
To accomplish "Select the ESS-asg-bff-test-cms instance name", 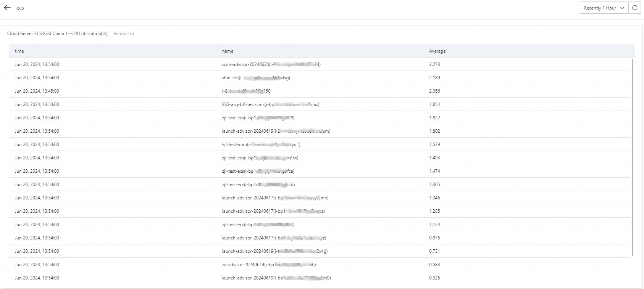I will tap(271, 104).
